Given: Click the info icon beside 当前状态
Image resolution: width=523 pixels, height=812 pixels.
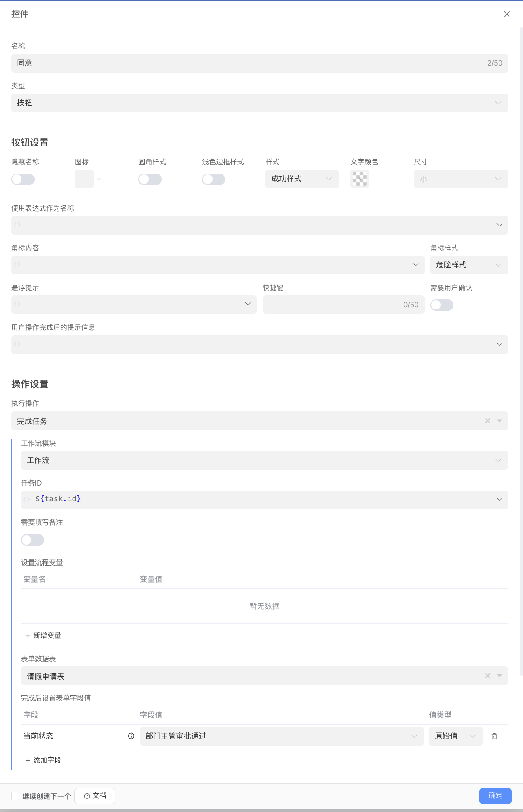Looking at the screenshot, I should tap(131, 736).
